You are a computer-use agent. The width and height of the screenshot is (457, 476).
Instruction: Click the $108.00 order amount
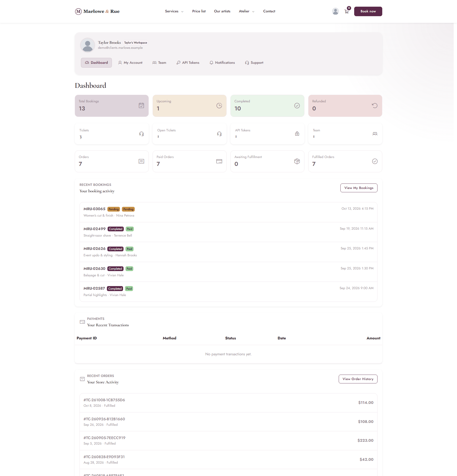365,421
